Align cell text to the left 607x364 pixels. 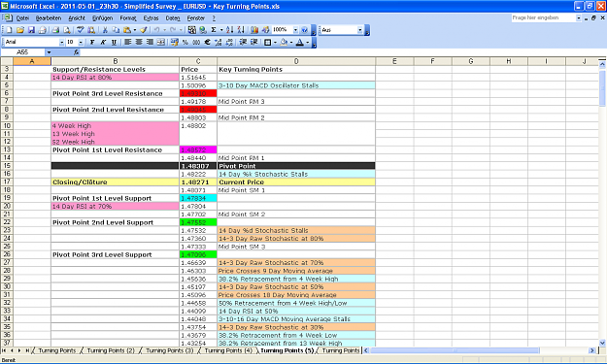(127, 42)
